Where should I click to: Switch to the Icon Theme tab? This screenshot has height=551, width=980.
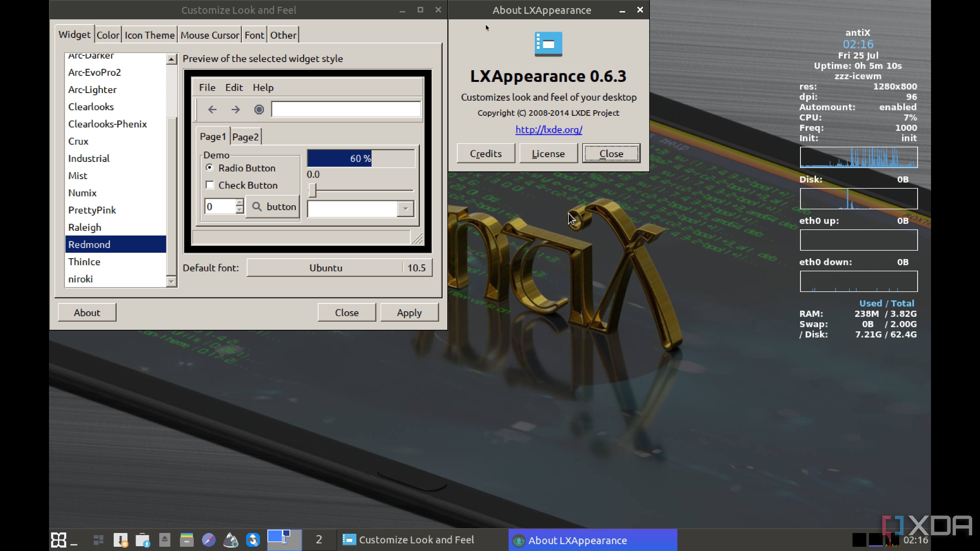(149, 35)
